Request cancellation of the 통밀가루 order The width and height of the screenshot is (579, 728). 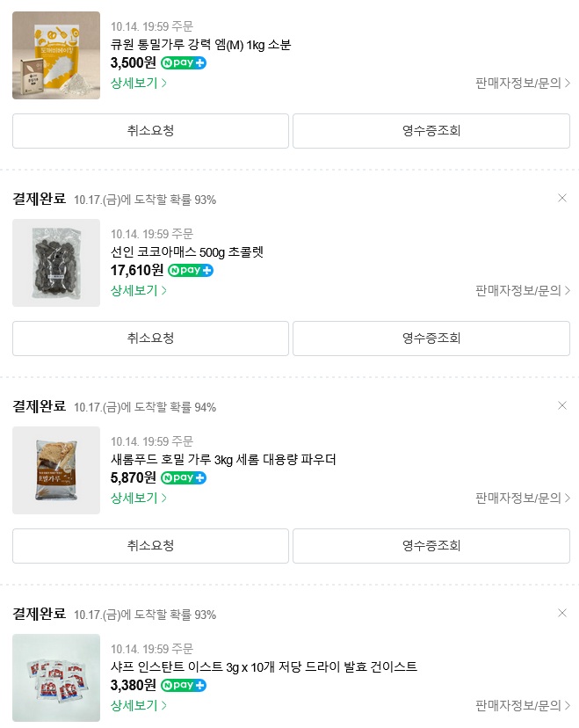150,131
